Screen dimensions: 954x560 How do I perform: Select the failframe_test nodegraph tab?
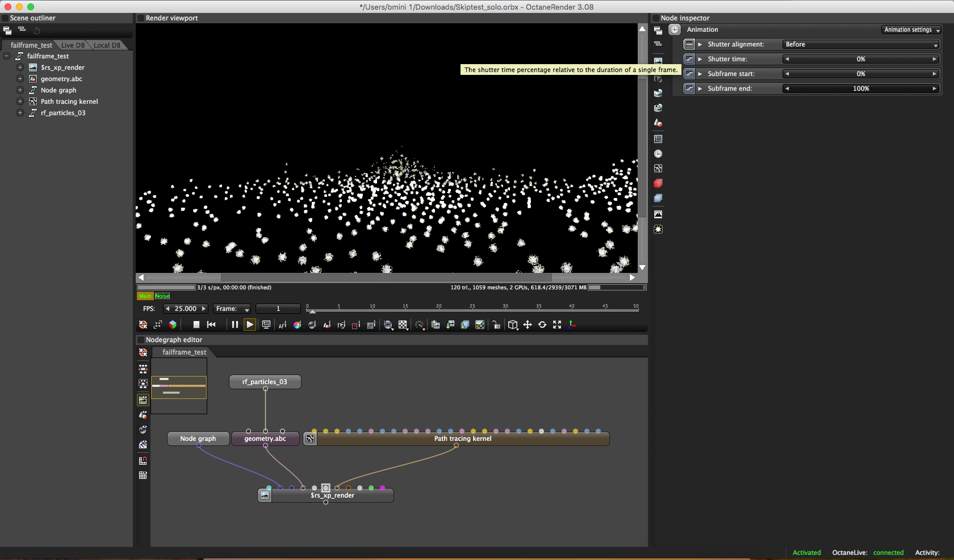click(x=185, y=352)
